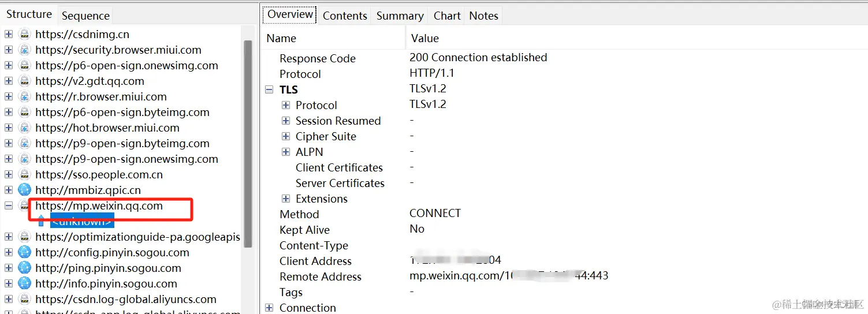Select the http://info.pinyin.sogou.com host
868x314 pixels.
106,283
